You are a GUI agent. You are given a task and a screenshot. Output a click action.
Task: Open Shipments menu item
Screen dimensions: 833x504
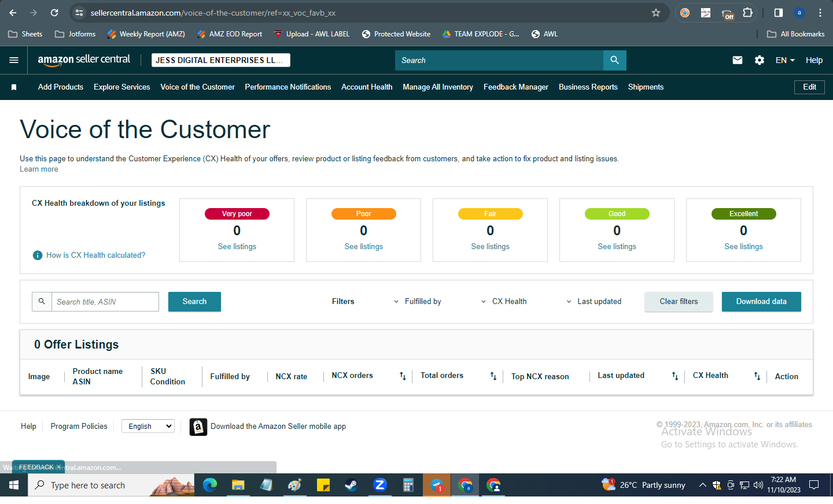tap(646, 87)
